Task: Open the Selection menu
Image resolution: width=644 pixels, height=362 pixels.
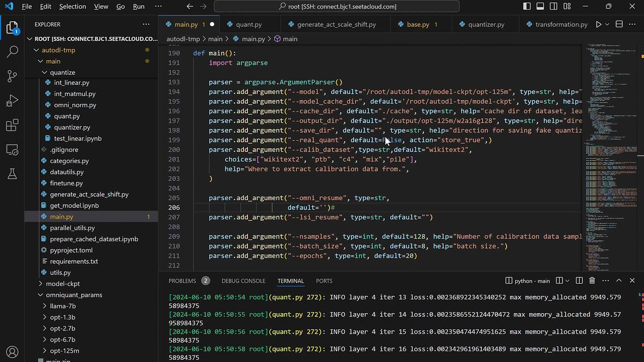Action: tap(72, 6)
